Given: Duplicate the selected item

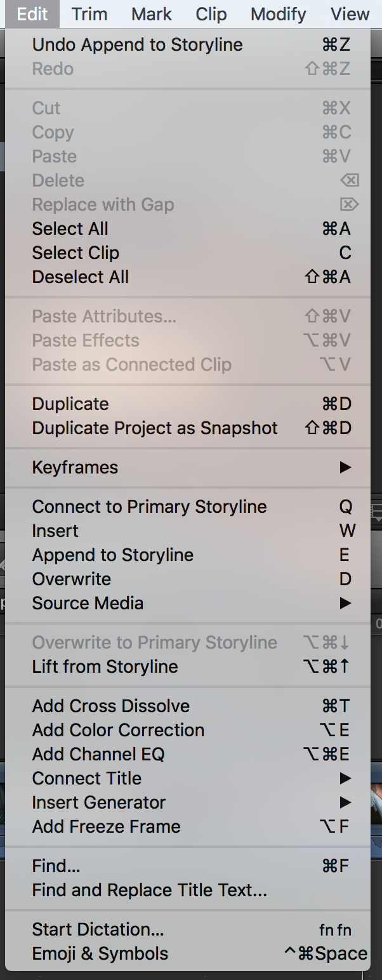Looking at the screenshot, I should 188,404.
